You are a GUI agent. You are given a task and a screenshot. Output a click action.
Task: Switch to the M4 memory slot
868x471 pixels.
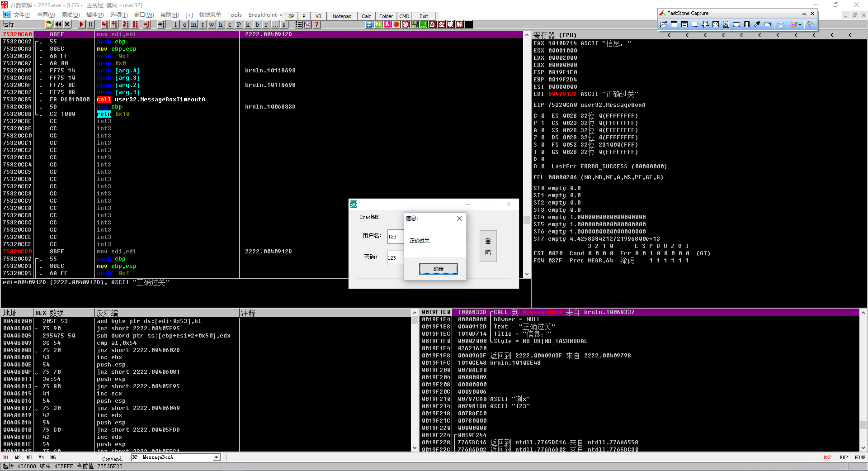coord(41,457)
